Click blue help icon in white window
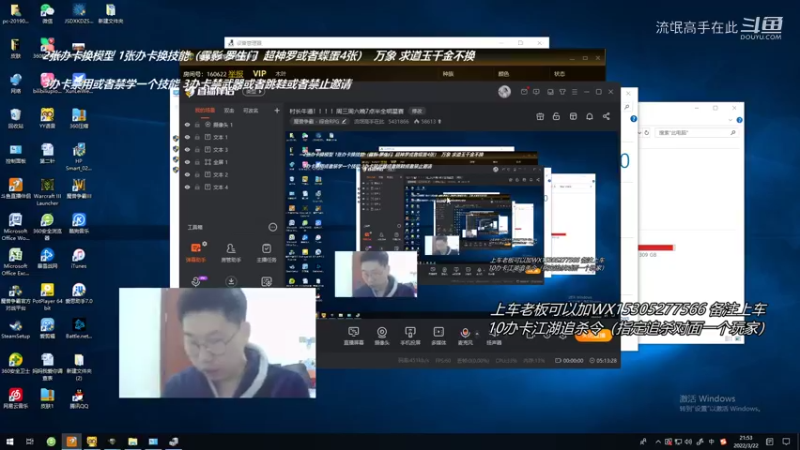800x450 pixels. click(x=633, y=119)
